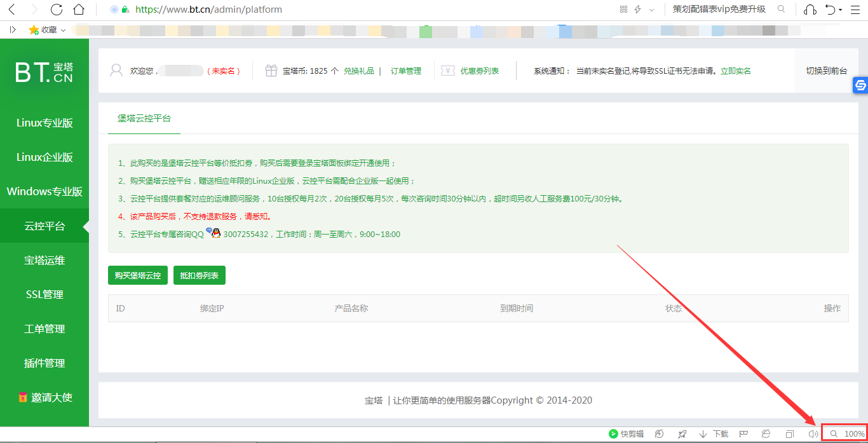
Task: Click the ID column header
Action: click(x=120, y=308)
